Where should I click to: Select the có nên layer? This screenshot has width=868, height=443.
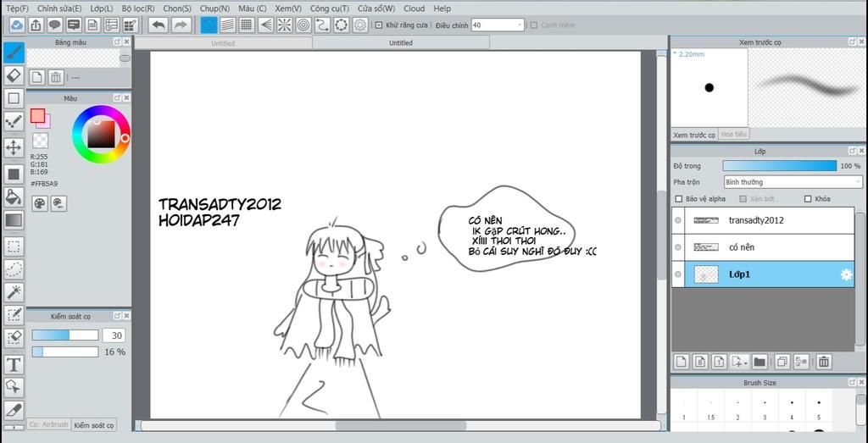click(x=770, y=247)
